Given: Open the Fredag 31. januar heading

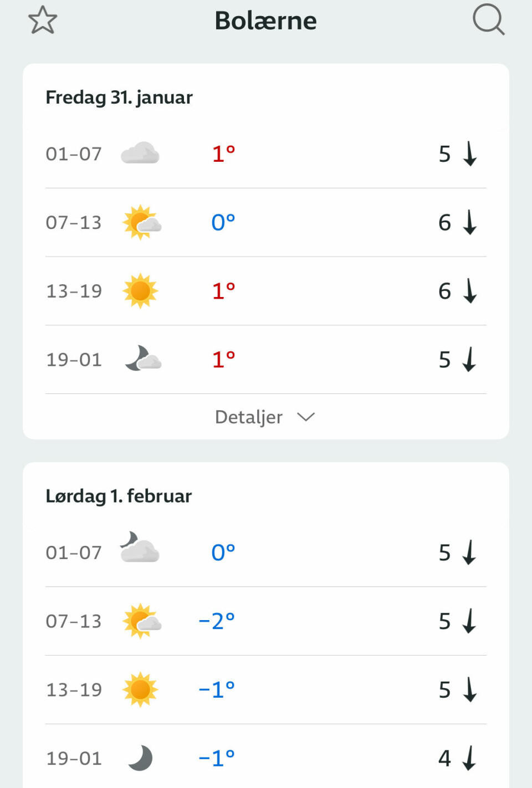Looking at the screenshot, I should click(x=119, y=98).
